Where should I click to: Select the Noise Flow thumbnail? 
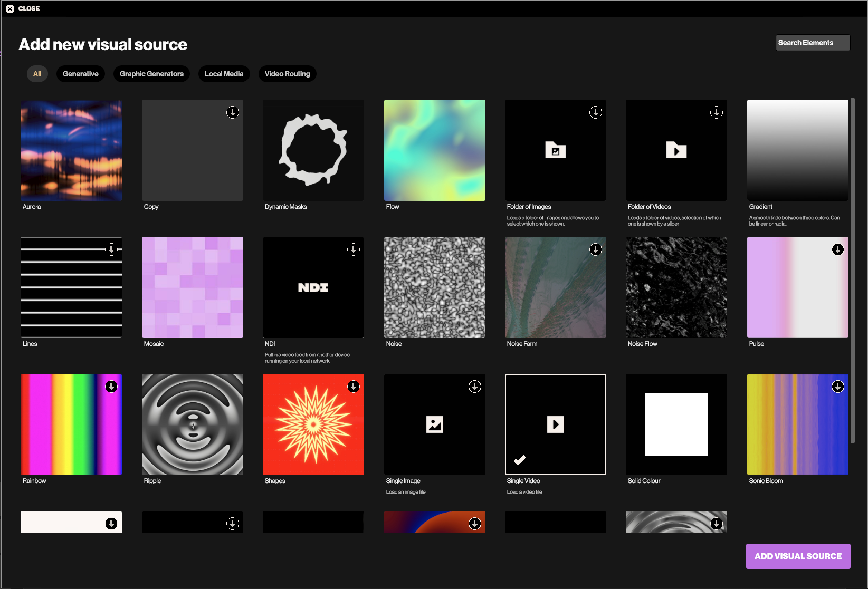[x=676, y=287]
